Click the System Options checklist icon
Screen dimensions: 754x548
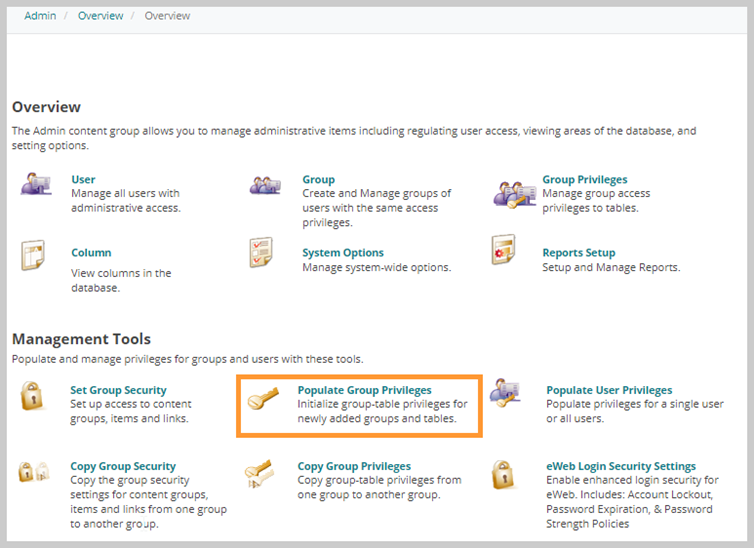click(x=261, y=252)
